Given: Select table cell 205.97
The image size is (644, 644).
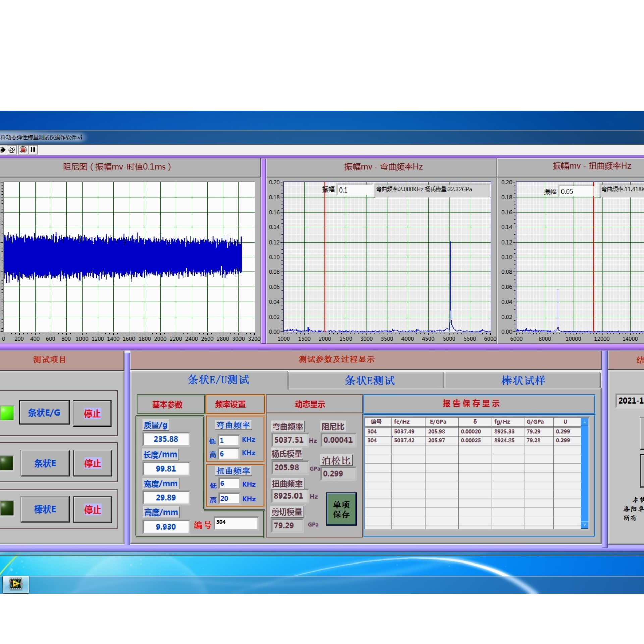Looking at the screenshot, I should click(442, 440).
